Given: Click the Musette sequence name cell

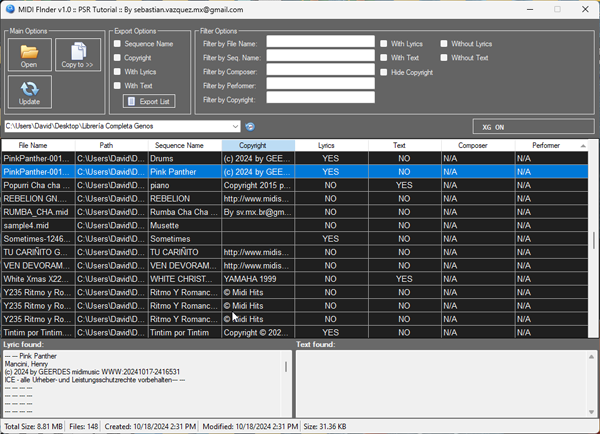Looking at the screenshot, I should [185, 225].
